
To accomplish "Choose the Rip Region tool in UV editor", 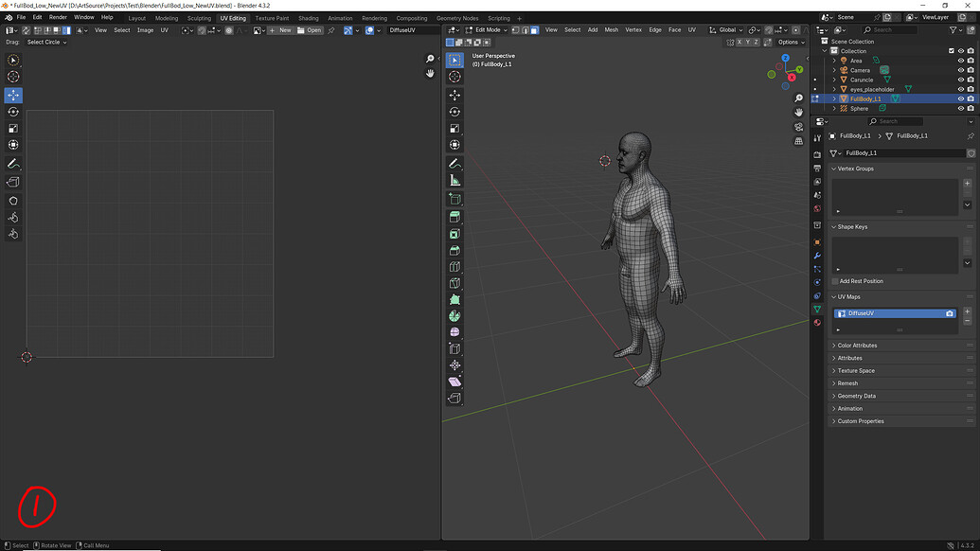I will [13, 183].
